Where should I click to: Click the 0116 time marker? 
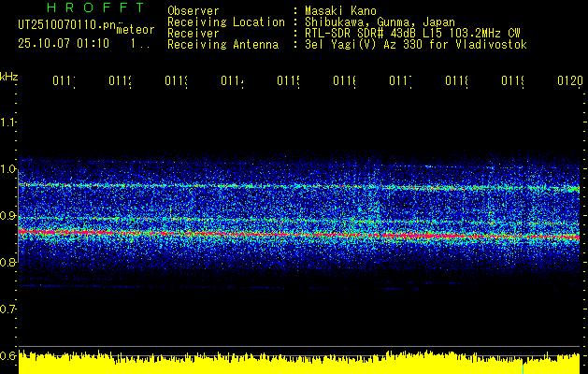point(345,81)
